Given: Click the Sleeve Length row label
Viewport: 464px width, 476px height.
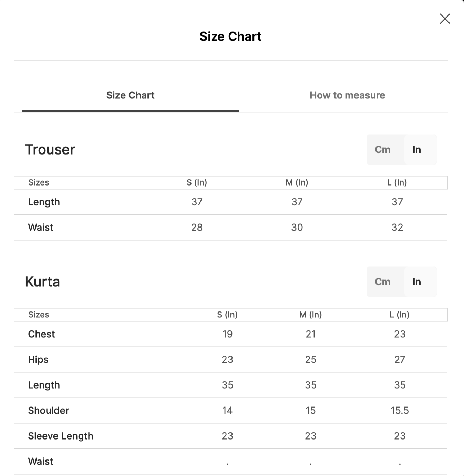Looking at the screenshot, I should (x=61, y=436).
